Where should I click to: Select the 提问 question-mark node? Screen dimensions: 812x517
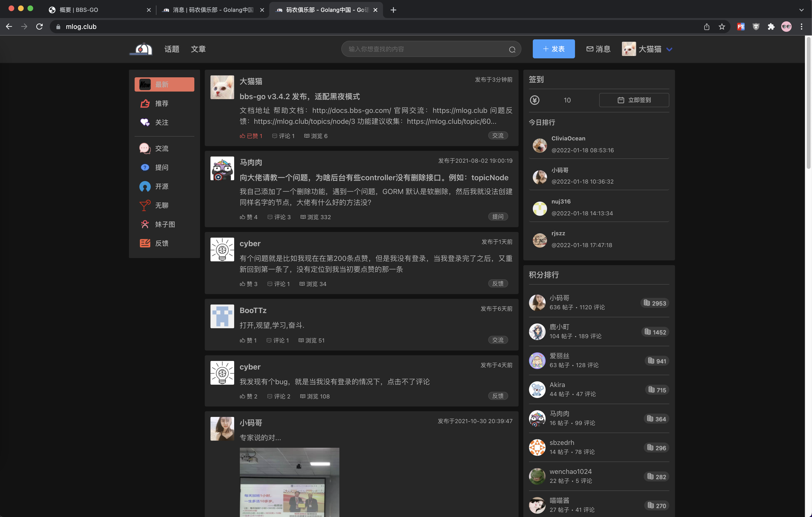tap(145, 167)
